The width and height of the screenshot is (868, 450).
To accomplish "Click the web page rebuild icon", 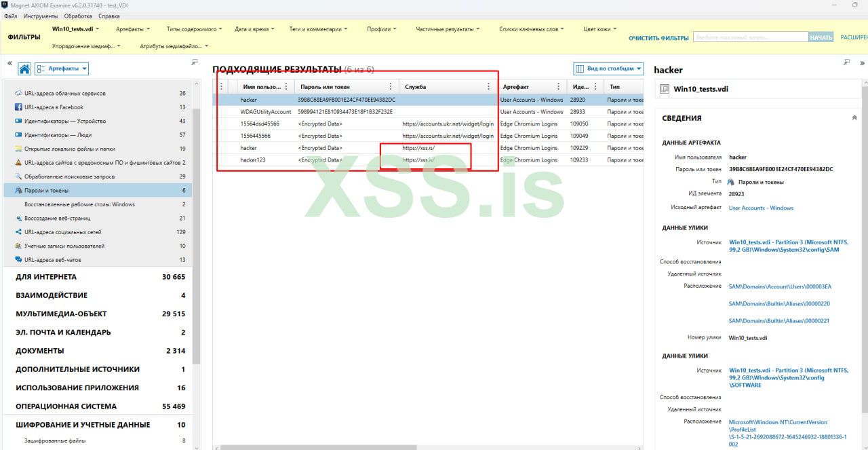I will click(18, 219).
